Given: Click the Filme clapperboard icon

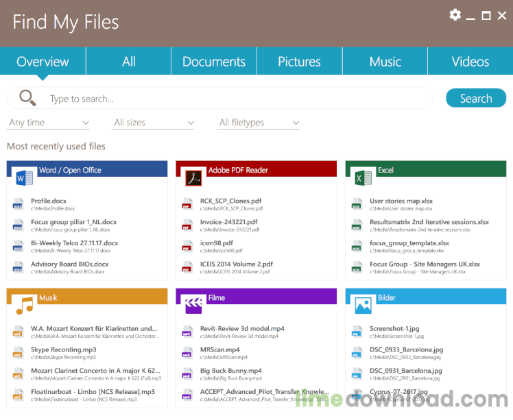Looking at the screenshot, I should click(193, 306).
